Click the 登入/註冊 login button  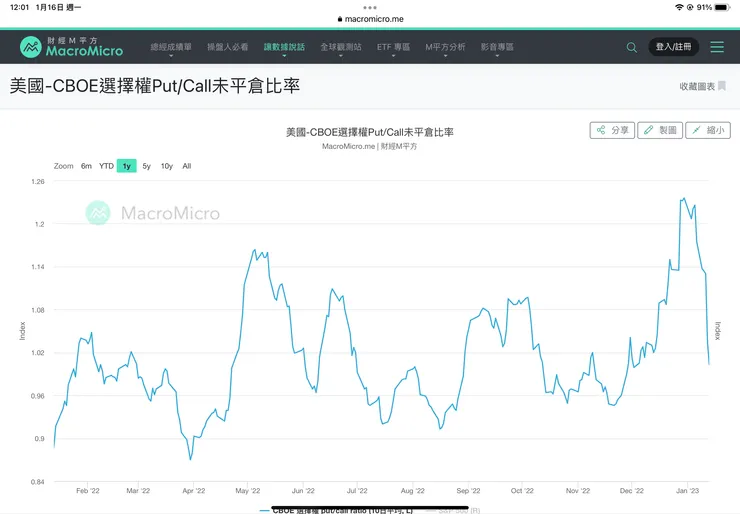tap(673, 47)
